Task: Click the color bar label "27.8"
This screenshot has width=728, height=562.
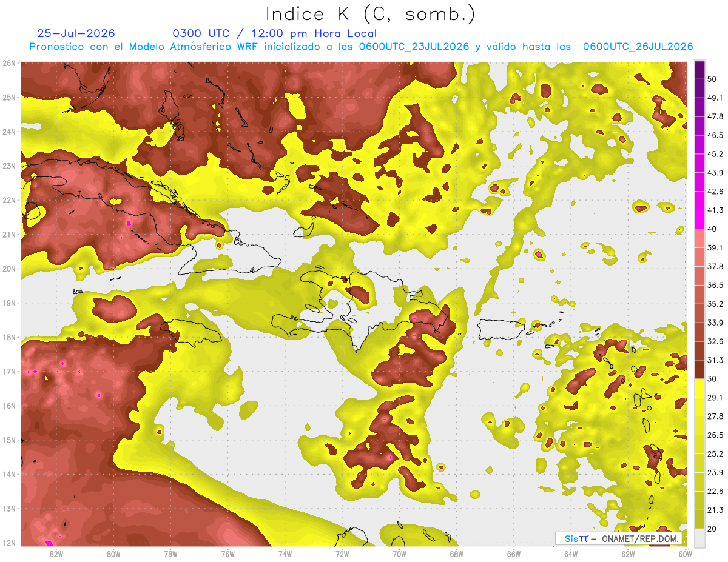Action: 715,416
